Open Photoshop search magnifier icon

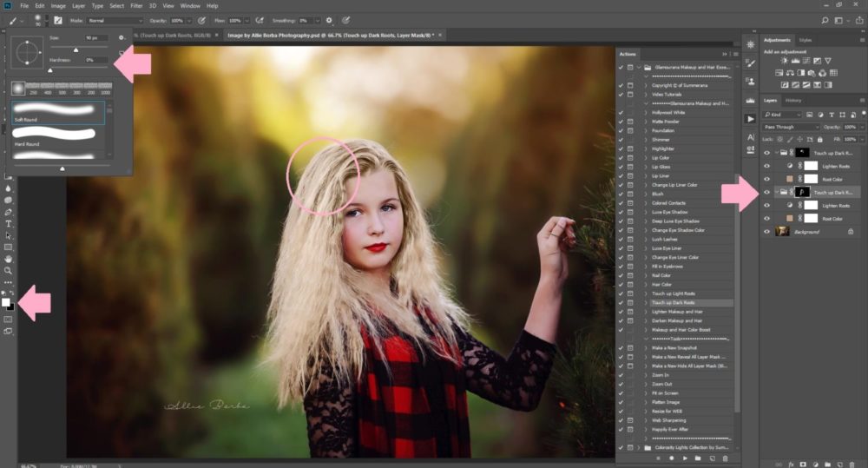[825, 21]
